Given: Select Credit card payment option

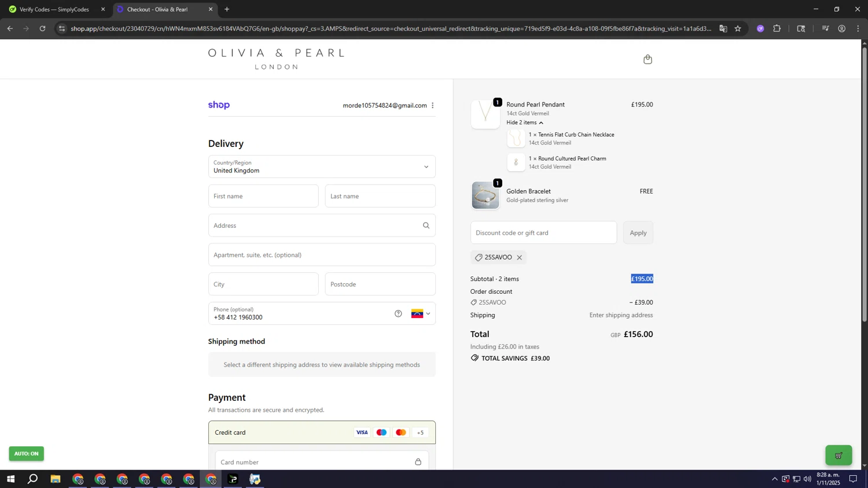Looking at the screenshot, I should tap(322, 432).
